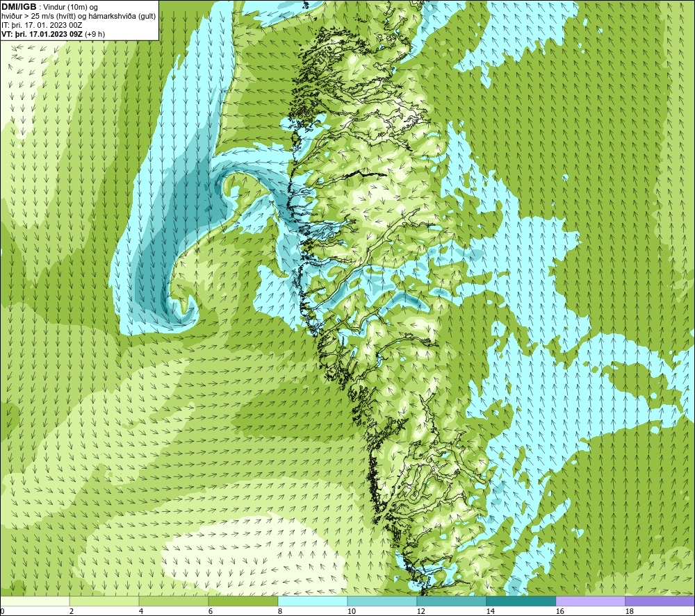Click the "VT: þri. 17.01.2023 09Z" valid time
The height and width of the screenshot is (616, 695).
point(41,34)
